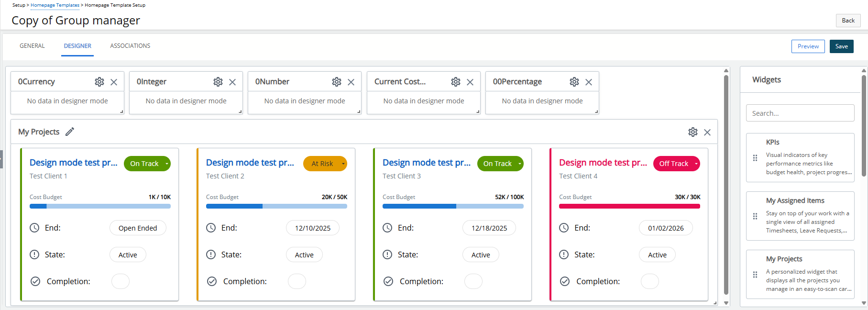Follow the Homepage Templates breadcrumb link
This screenshot has height=310, width=868.
[55, 5]
